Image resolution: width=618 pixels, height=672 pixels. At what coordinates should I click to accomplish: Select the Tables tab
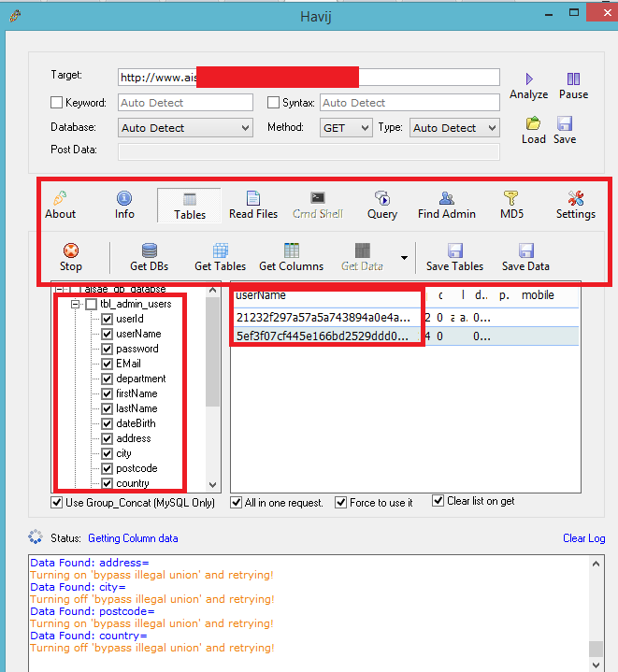coord(189,206)
